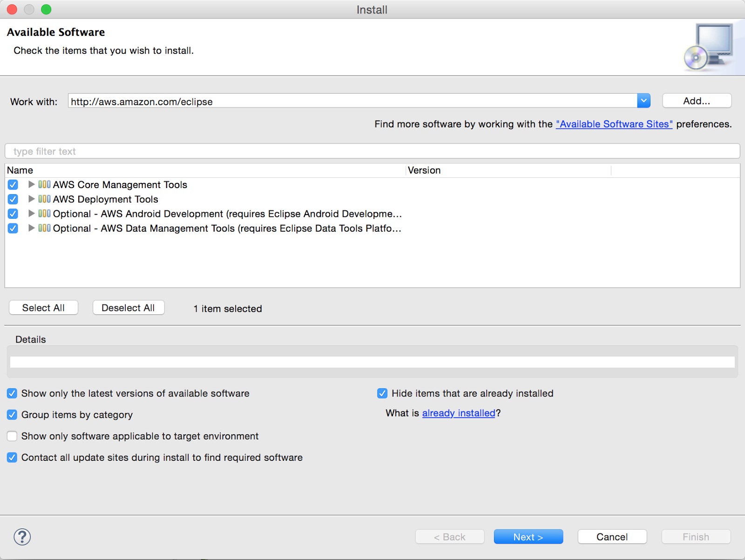Click the AWS Core Management Tools feature icon
This screenshot has width=745, height=560.
click(45, 185)
